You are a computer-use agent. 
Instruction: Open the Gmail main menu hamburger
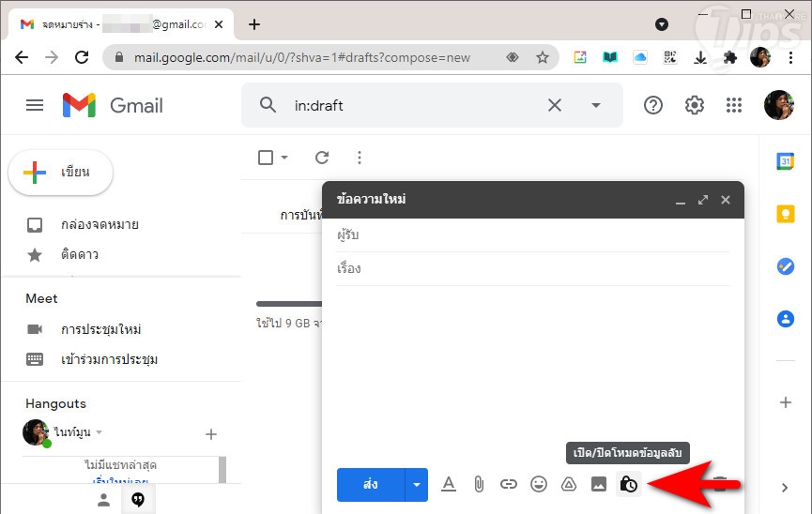point(35,106)
